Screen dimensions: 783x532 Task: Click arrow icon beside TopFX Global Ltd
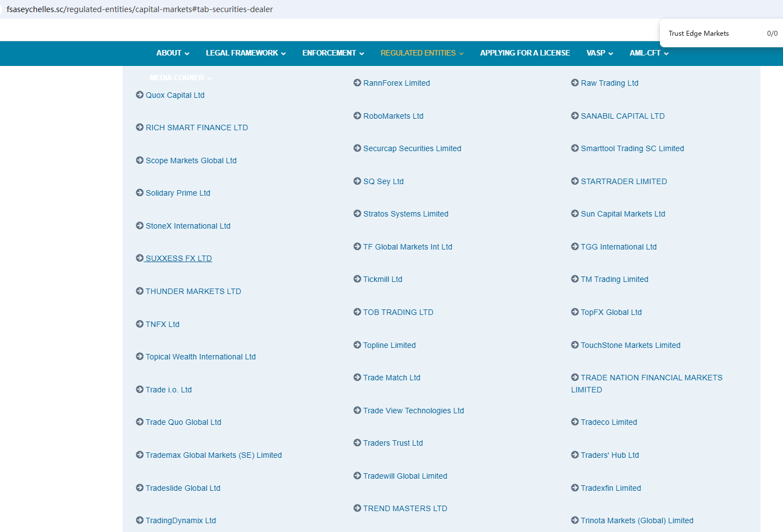pos(575,312)
